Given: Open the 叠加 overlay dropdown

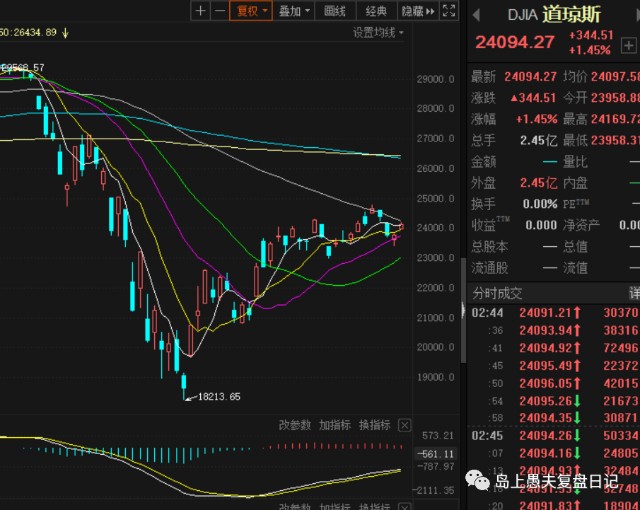Looking at the screenshot, I should (x=294, y=11).
